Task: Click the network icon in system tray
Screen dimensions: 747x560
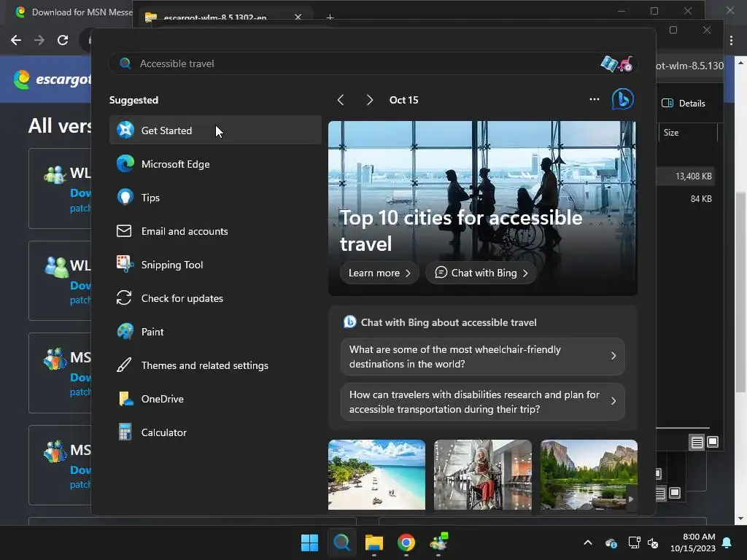Action: [x=634, y=542]
